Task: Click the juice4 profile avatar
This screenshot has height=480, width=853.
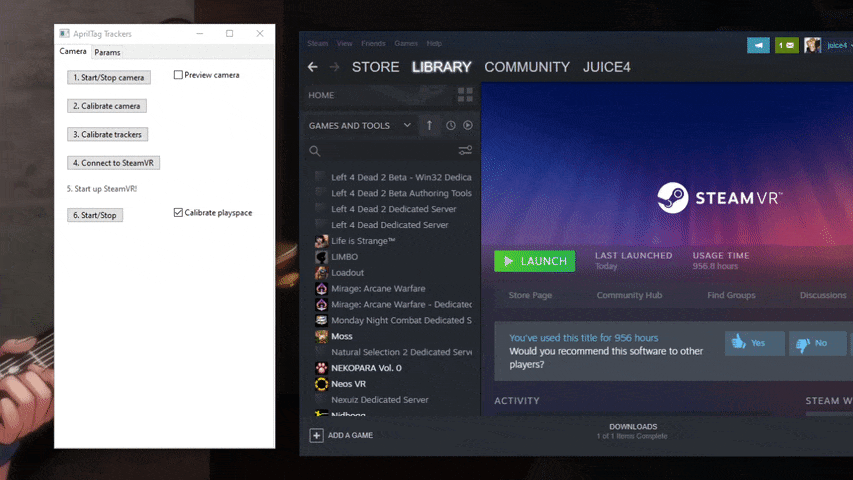Action: pos(812,45)
